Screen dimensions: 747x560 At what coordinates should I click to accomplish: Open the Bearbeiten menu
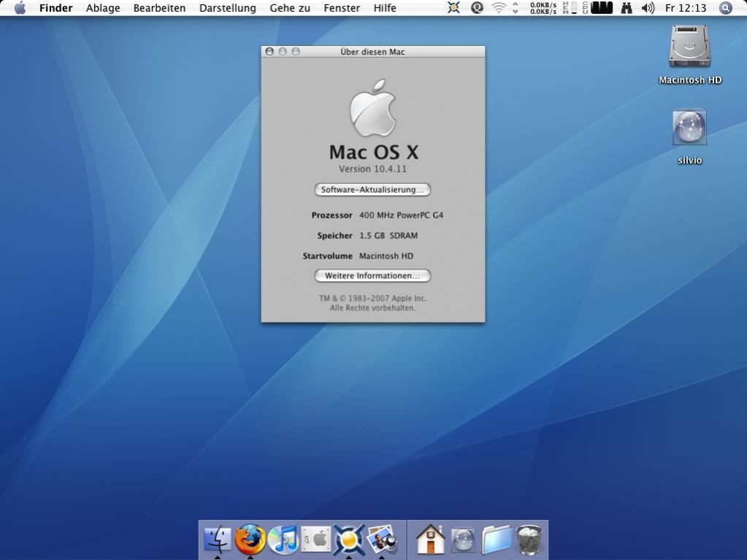coord(160,7)
